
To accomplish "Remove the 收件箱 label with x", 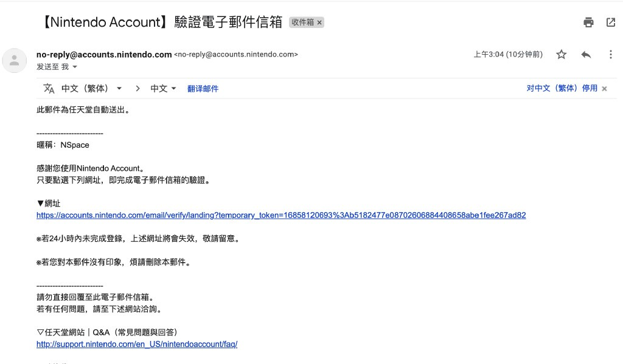I will [319, 22].
